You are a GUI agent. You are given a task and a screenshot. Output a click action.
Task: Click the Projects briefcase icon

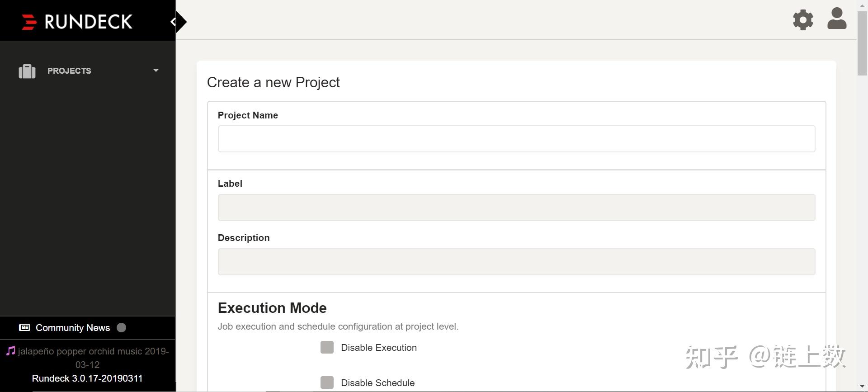27,71
